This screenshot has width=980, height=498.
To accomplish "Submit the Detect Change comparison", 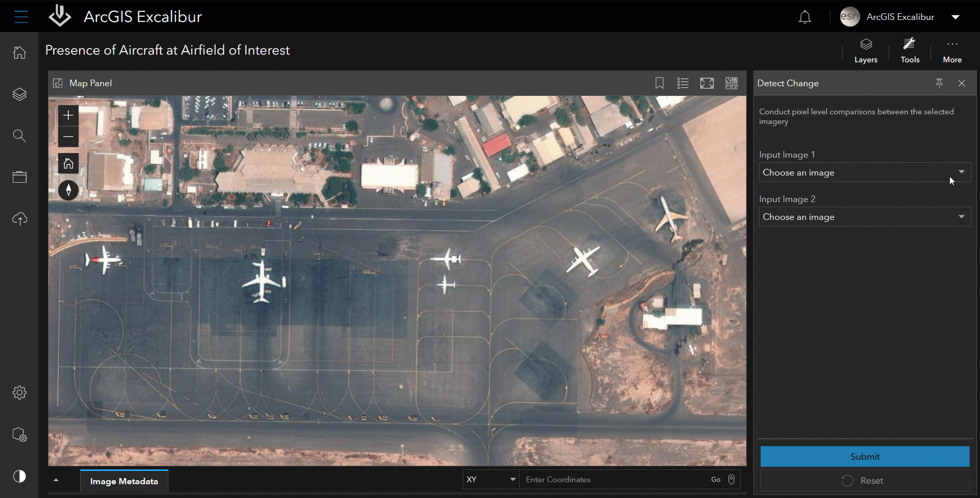I will [x=865, y=457].
